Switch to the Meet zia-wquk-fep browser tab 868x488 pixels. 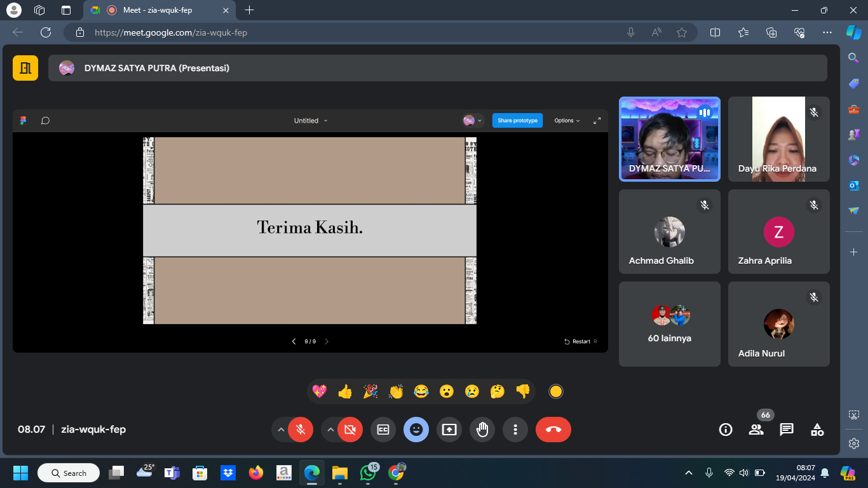point(156,10)
